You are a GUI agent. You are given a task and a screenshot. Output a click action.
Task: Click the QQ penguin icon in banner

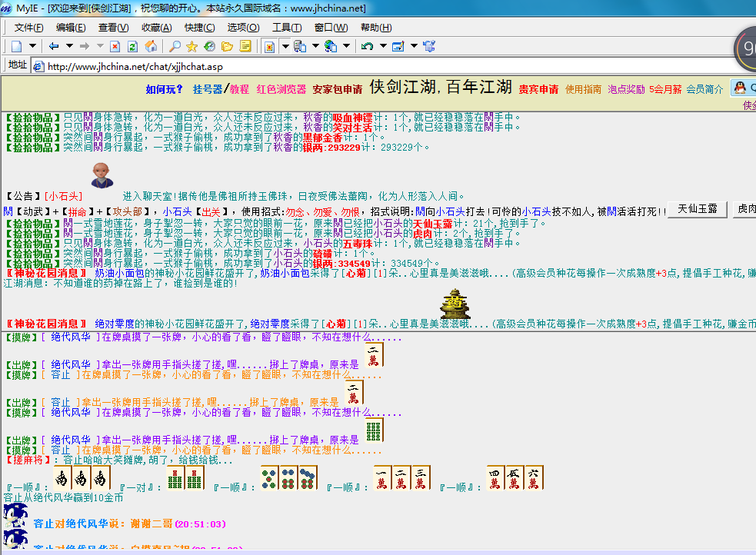[x=740, y=88]
